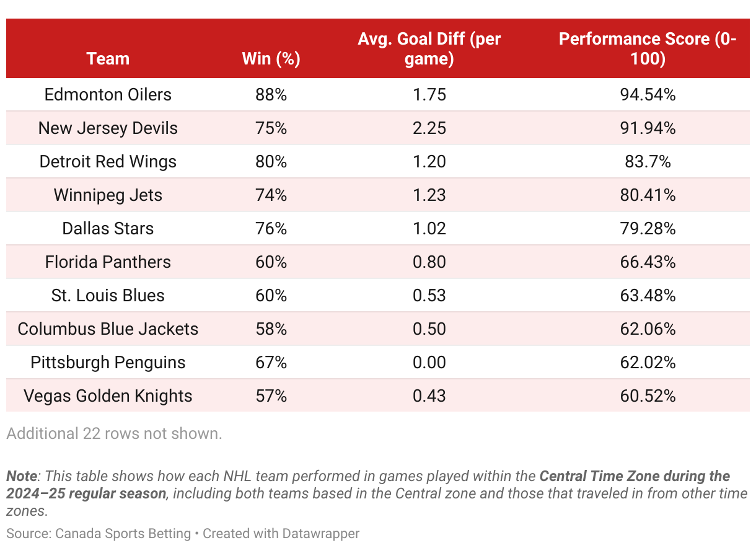
Task: Select the St. Louis Blues team name
Action: (x=108, y=296)
